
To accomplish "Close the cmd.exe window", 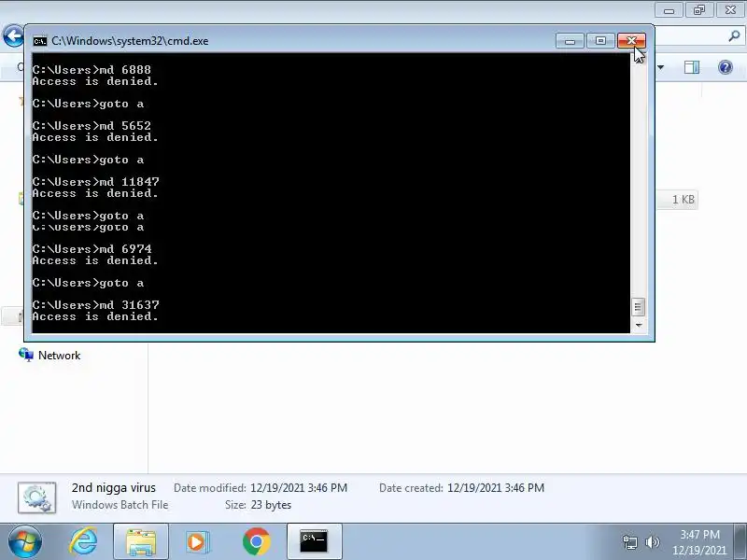I will [631, 41].
